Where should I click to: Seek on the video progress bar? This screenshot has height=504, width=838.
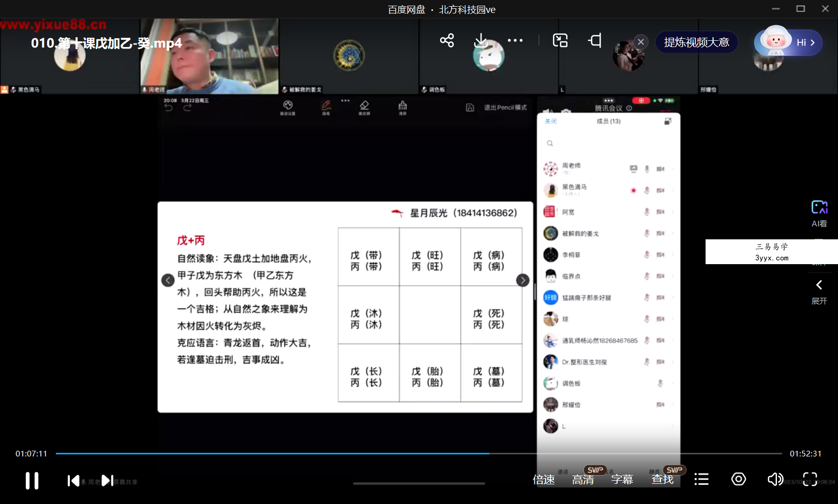point(419,453)
